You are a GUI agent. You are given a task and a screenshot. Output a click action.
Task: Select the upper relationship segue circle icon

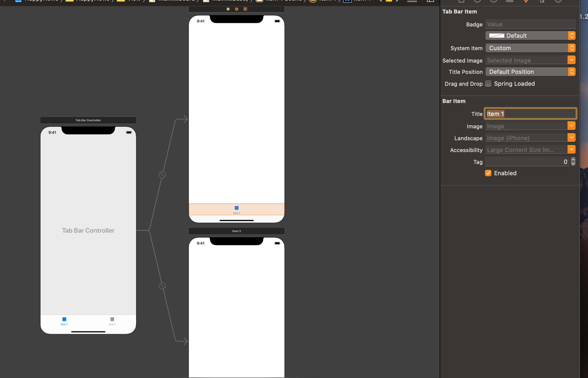162,175
